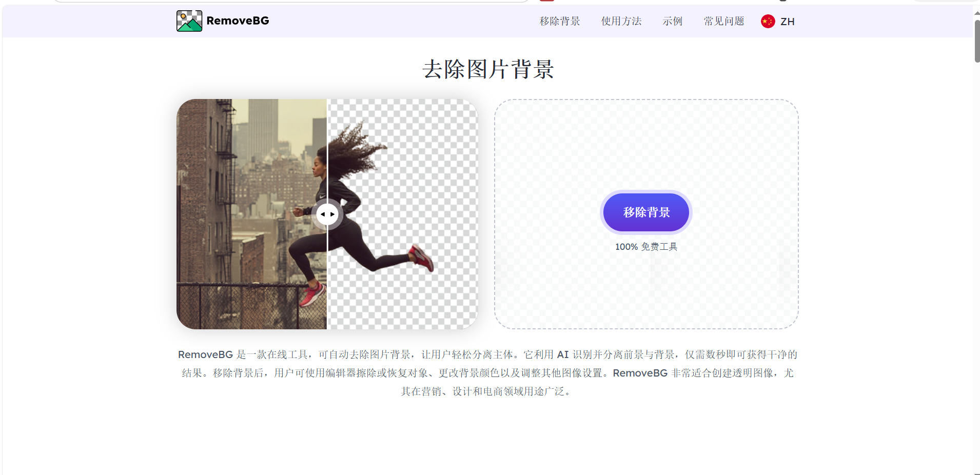
Task: Click the 去除图片背景 page heading
Action: coord(488,69)
